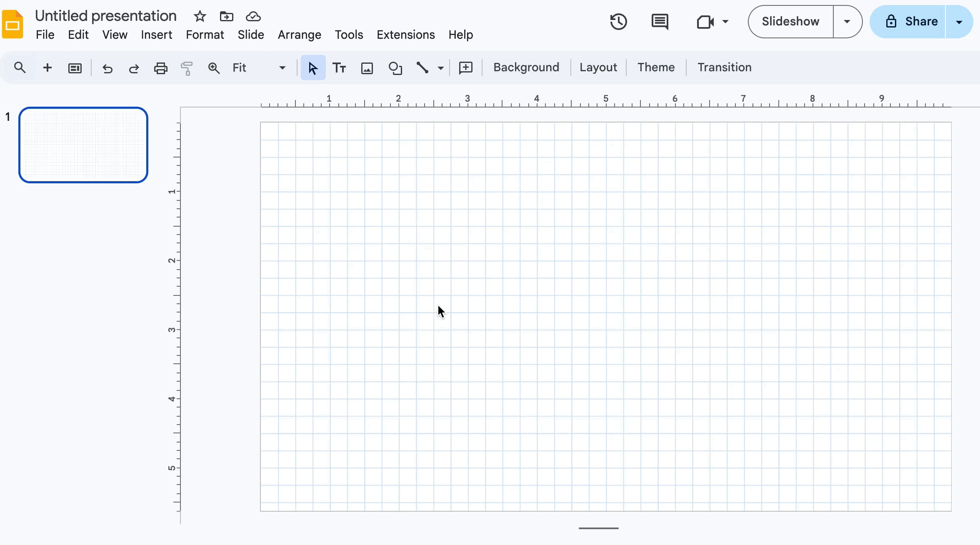Image resolution: width=980 pixels, height=545 pixels.
Task: Open the Arrange menu
Action: tap(299, 35)
